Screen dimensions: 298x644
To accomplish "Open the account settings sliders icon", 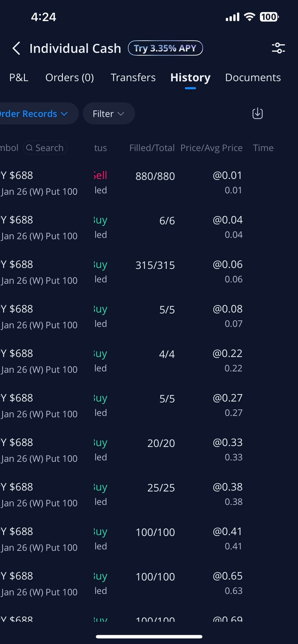I will (x=278, y=48).
